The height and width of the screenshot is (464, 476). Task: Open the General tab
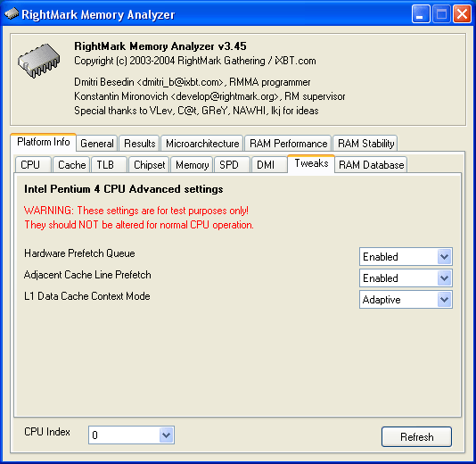click(x=97, y=144)
